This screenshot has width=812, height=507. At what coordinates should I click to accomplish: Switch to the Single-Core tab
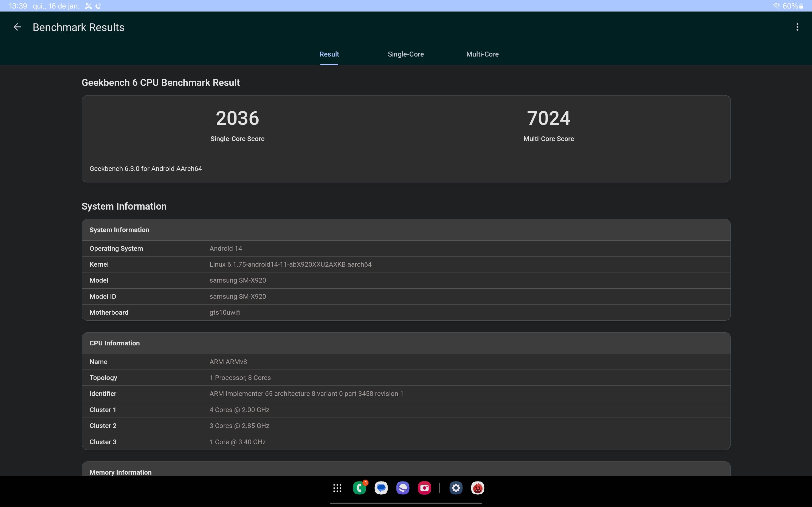tap(406, 54)
